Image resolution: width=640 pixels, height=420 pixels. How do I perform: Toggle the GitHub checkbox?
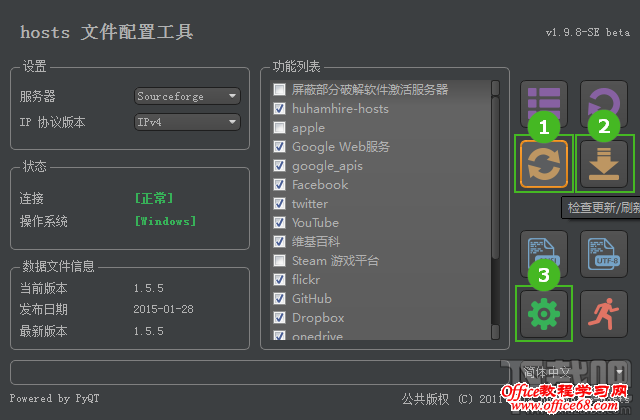280,298
